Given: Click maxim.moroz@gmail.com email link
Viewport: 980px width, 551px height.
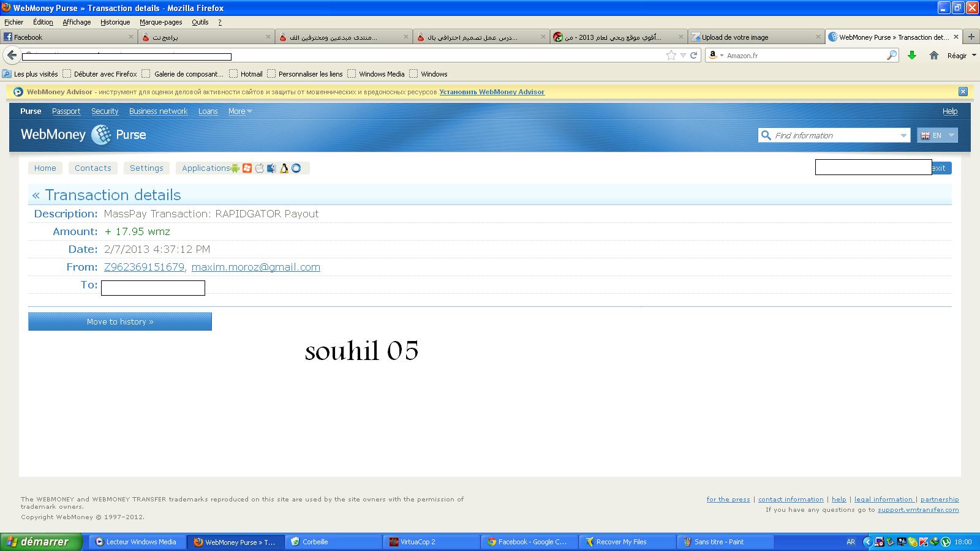Looking at the screenshot, I should (256, 267).
